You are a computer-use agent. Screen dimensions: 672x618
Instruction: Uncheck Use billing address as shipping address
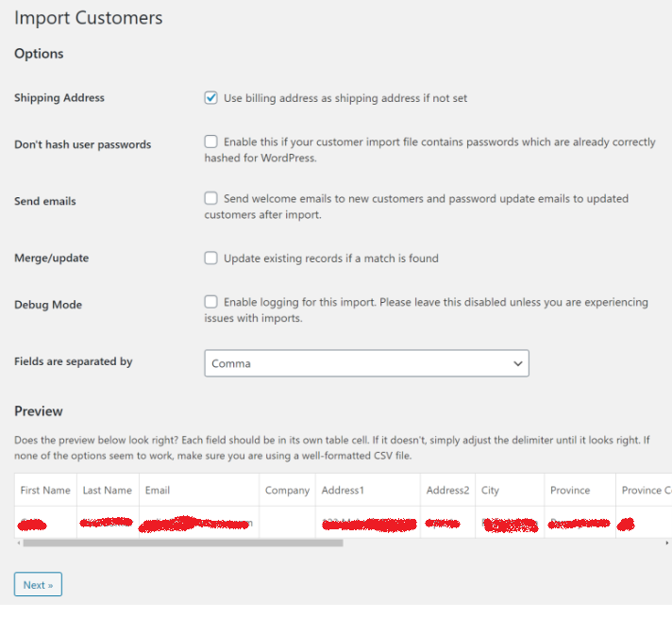pos(210,98)
